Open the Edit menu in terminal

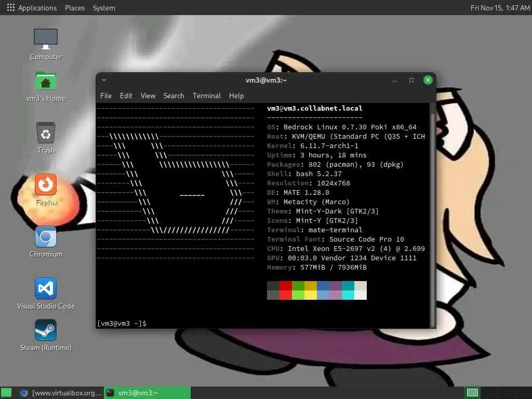(126, 96)
